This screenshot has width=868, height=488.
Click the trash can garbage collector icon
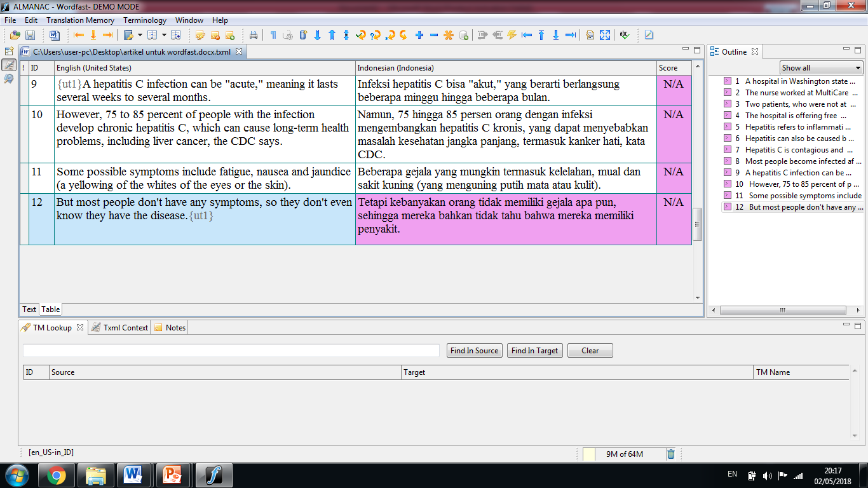671,454
